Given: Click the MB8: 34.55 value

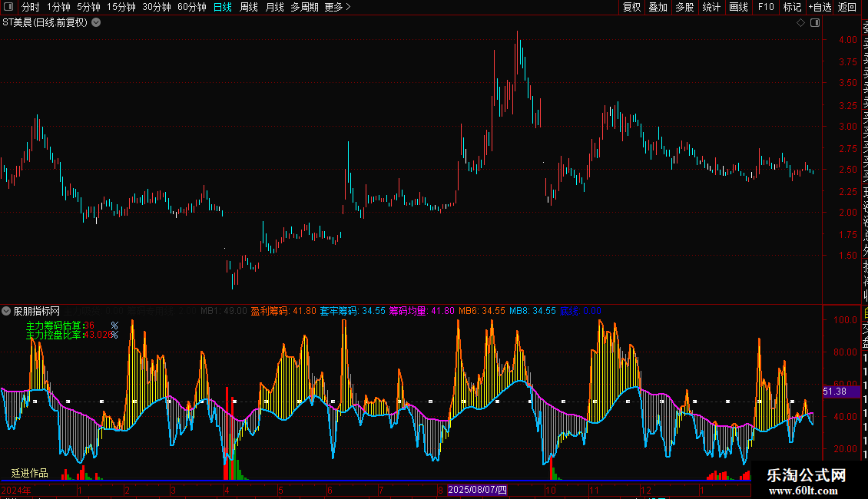Looking at the screenshot, I should (x=532, y=311).
